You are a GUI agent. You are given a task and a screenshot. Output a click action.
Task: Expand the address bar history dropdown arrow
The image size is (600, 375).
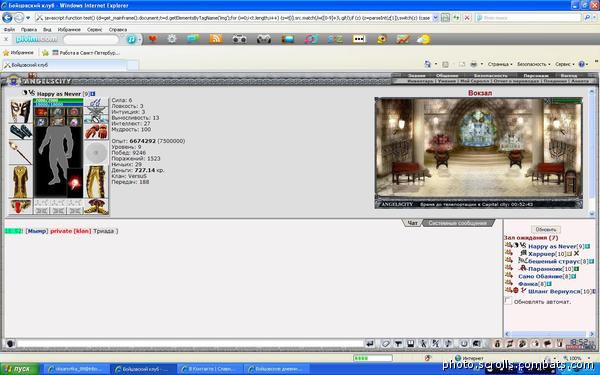coord(435,18)
